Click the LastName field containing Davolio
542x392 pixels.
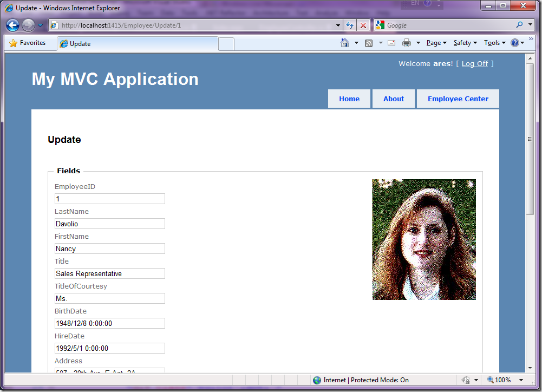[109, 224]
